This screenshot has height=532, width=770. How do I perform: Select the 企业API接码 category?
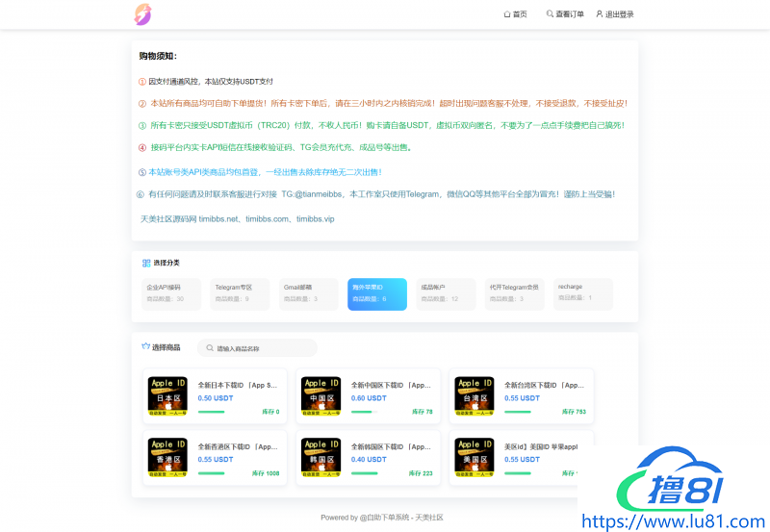click(x=171, y=293)
